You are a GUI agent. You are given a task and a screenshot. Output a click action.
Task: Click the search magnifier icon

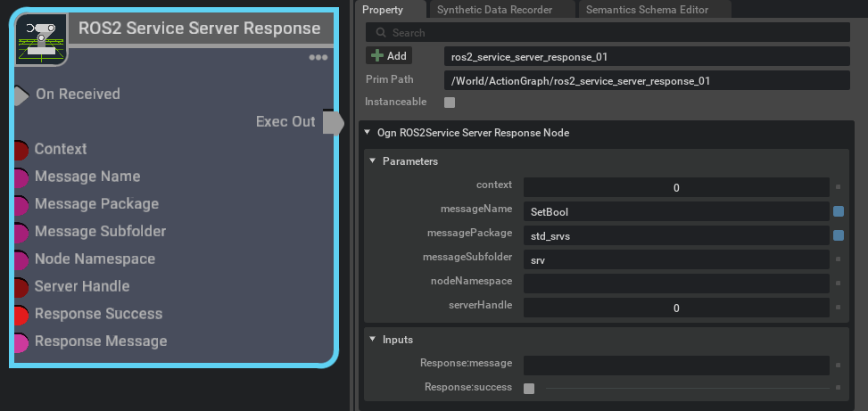382,33
